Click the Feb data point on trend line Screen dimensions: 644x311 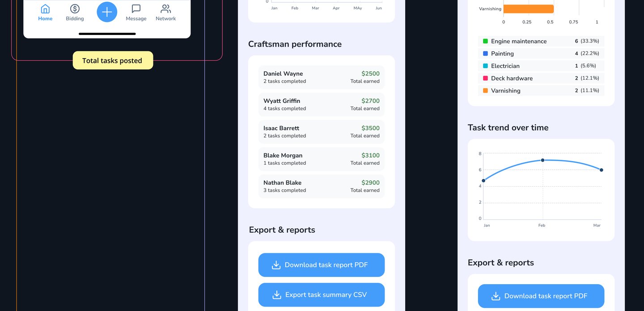[542, 160]
